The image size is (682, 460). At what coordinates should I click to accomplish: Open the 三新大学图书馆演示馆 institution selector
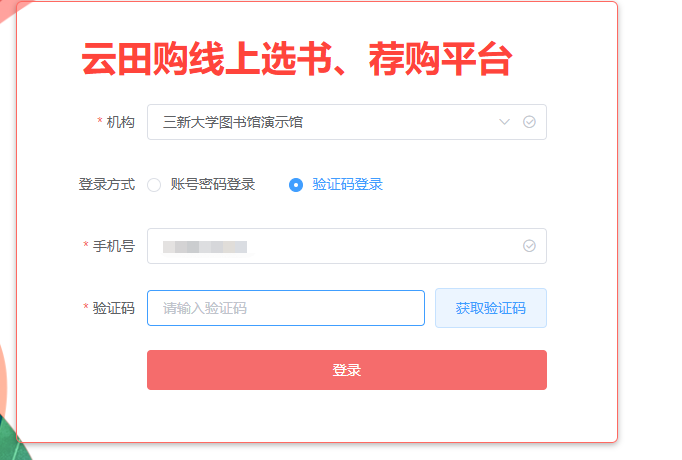[320, 122]
